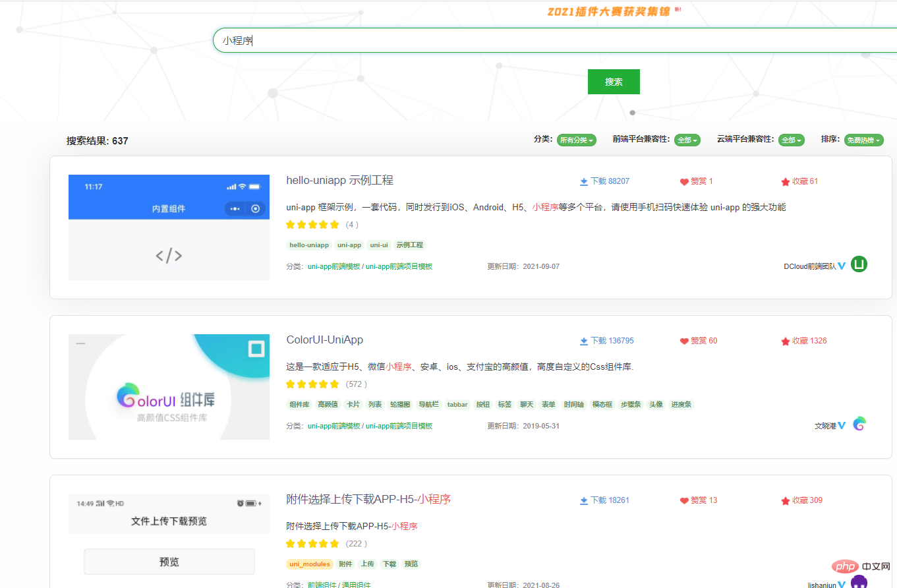This screenshot has width=897, height=588.
Task: Click the 组件库 tag
Action: 300,405
